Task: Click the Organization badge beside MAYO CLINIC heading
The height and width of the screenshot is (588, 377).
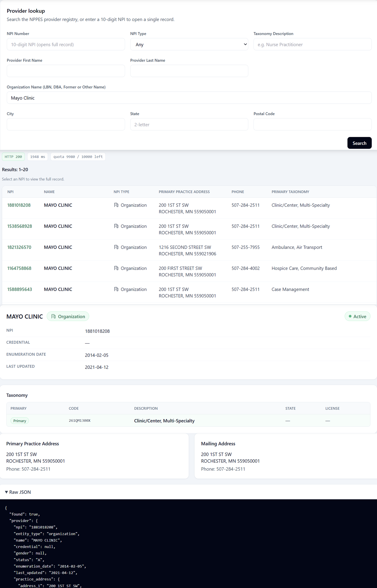Action: (x=68, y=316)
